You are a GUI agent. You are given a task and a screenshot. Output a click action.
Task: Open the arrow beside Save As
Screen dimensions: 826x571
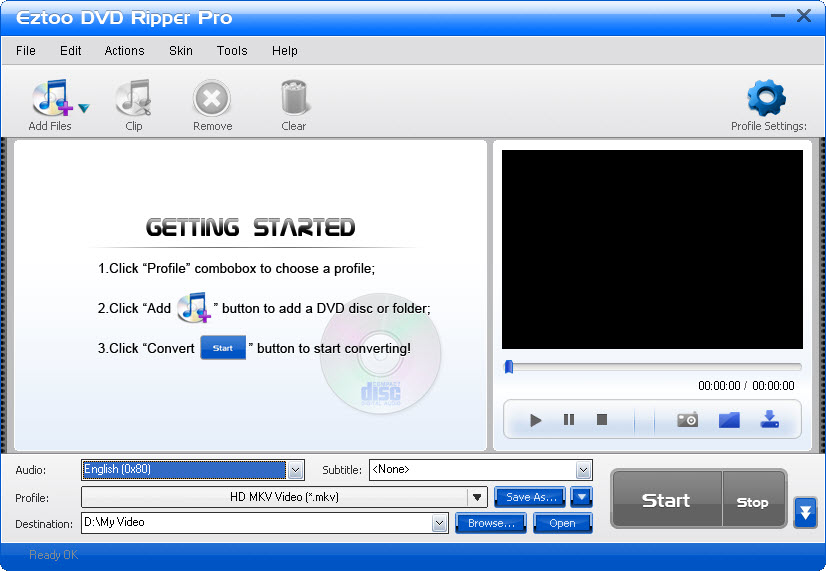[582, 497]
